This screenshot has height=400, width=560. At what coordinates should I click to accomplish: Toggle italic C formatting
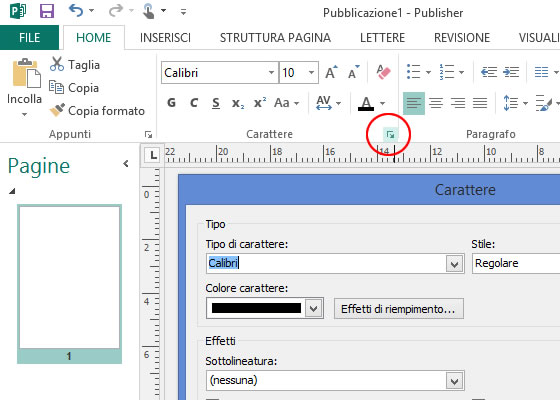coord(194,103)
